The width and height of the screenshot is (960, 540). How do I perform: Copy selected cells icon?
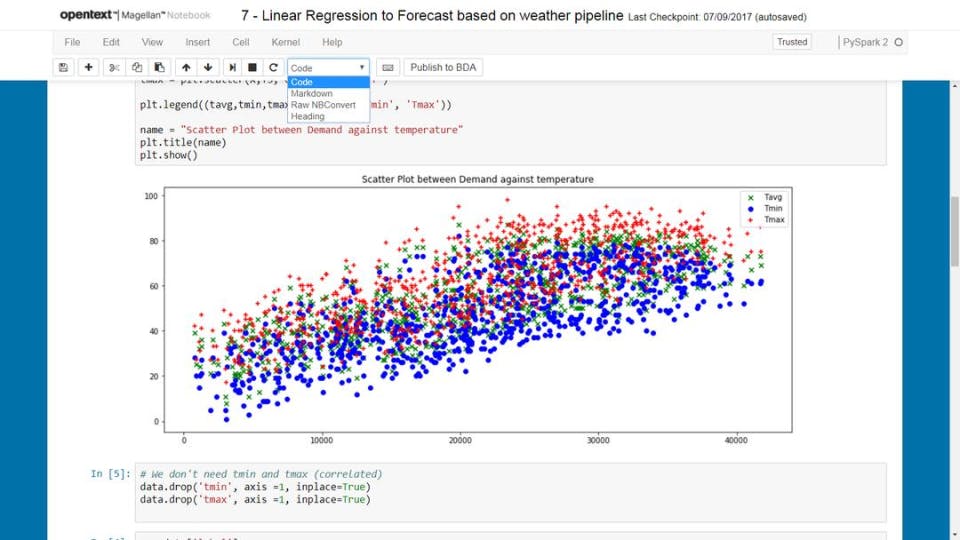click(x=137, y=67)
